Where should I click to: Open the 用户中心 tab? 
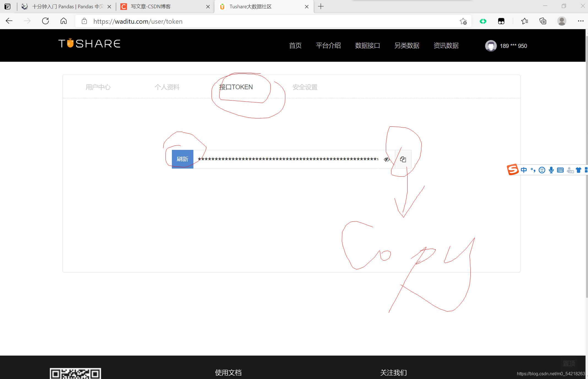98,87
